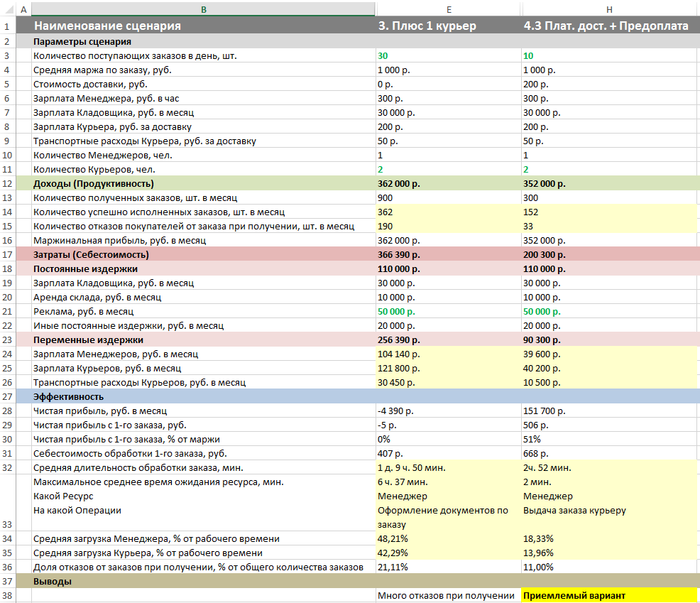Click the '121 800 р.' couriers salary cell
This screenshot has width=700, height=603.
449,369
